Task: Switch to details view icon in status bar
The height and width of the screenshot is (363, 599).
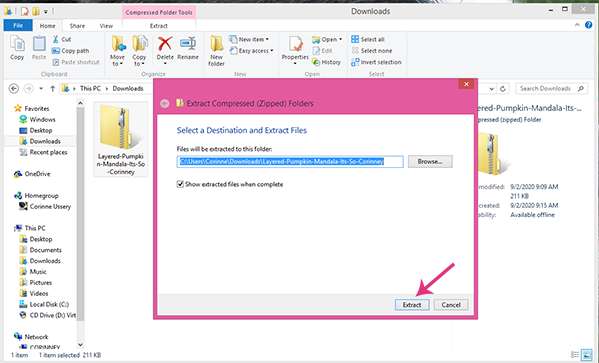Action: [575, 355]
